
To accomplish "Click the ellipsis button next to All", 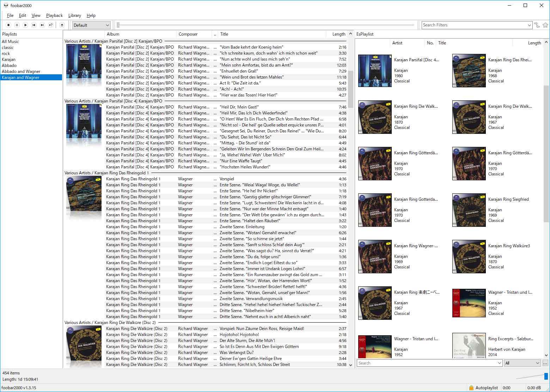I will click(x=545, y=363).
